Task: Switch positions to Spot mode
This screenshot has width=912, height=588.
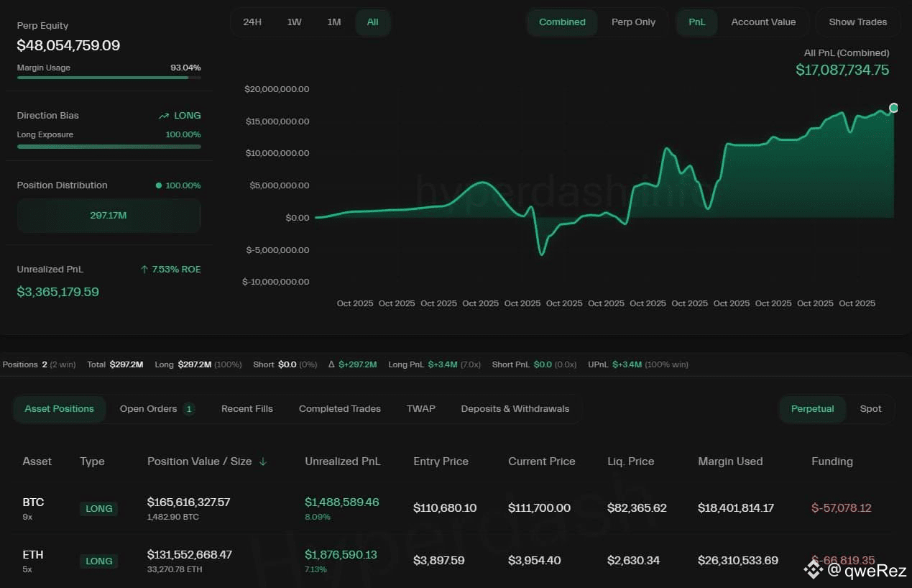Action: point(870,409)
